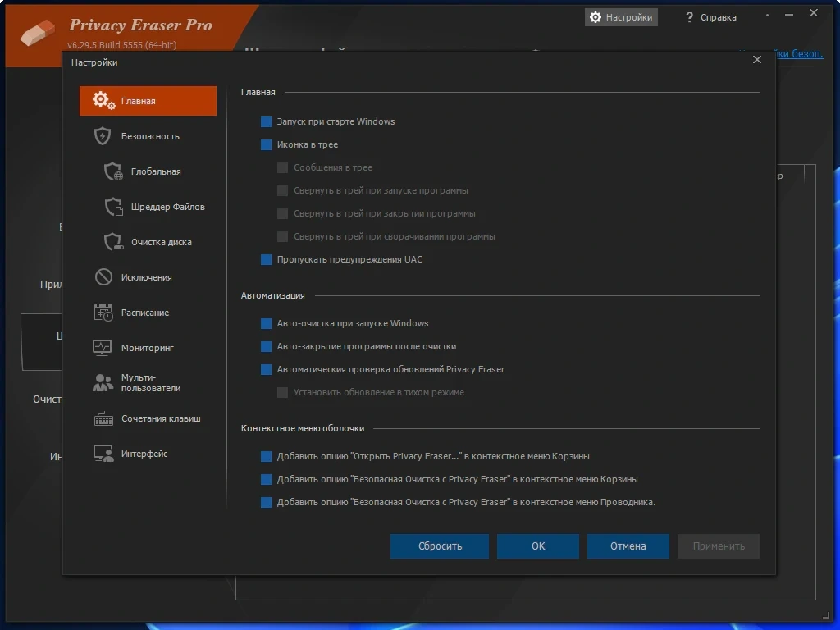This screenshot has width=840, height=630.
Task: Open the Расписание settings page
Action: (148, 313)
